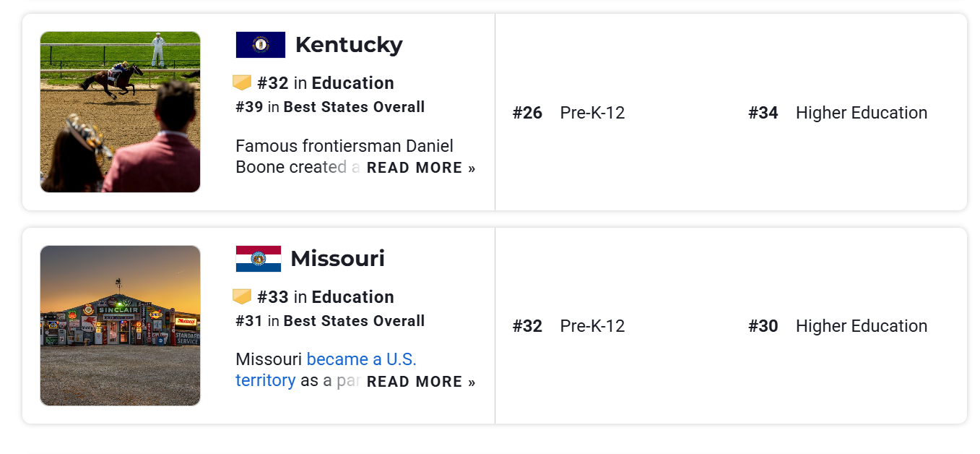Expand Kentucky description with READ MORE
Screen dimensions: 980x454
(x=421, y=168)
